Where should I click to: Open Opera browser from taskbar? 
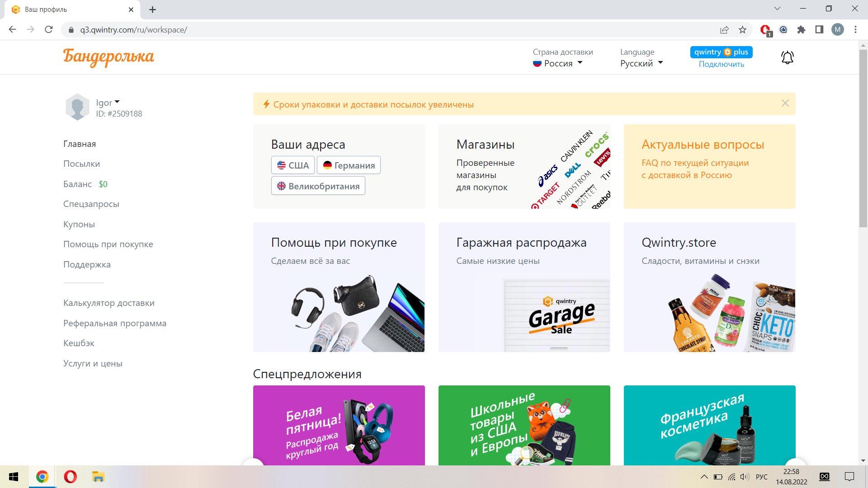pos(70,477)
